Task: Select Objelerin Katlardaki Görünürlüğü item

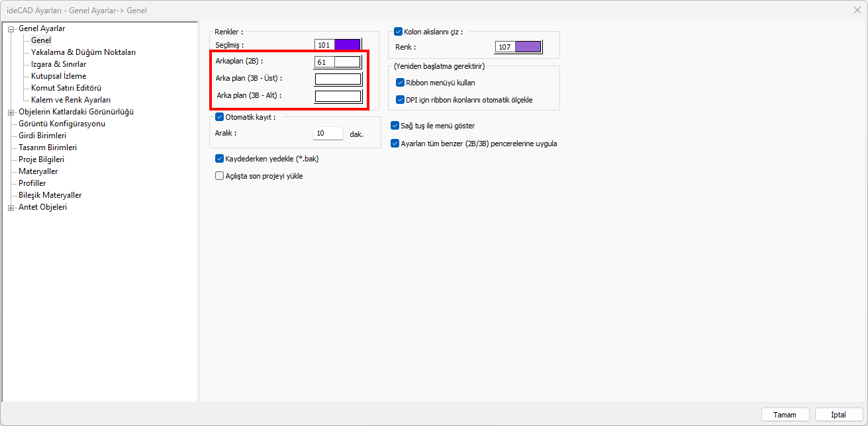Action: pos(76,112)
